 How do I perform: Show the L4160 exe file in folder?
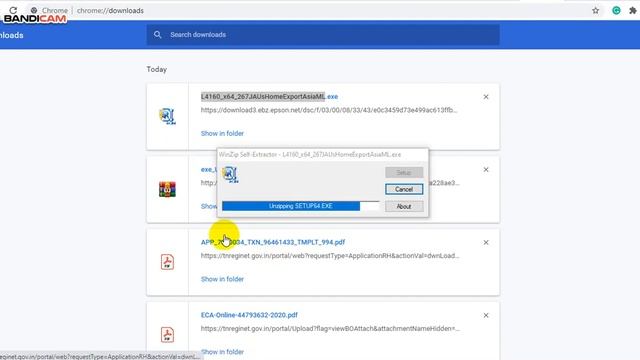(x=222, y=133)
